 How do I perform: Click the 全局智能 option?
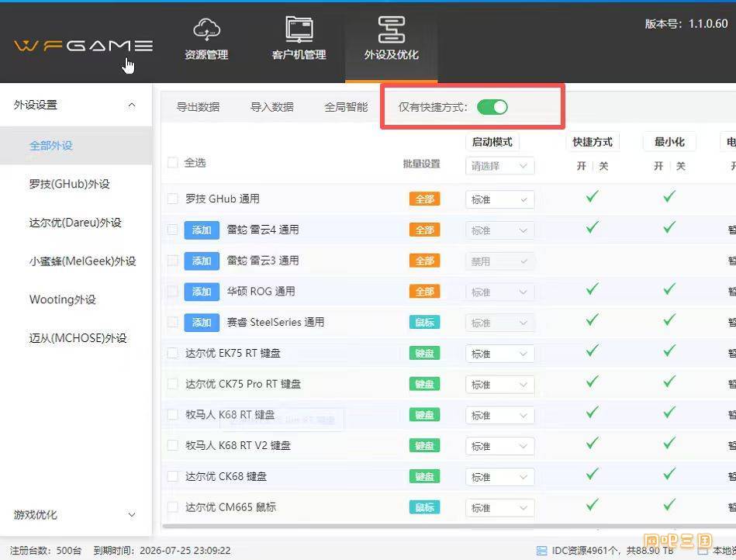click(346, 108)
